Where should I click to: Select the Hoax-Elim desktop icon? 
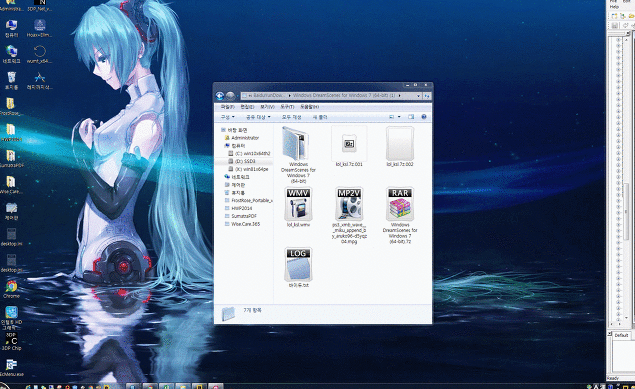(39, 28)
